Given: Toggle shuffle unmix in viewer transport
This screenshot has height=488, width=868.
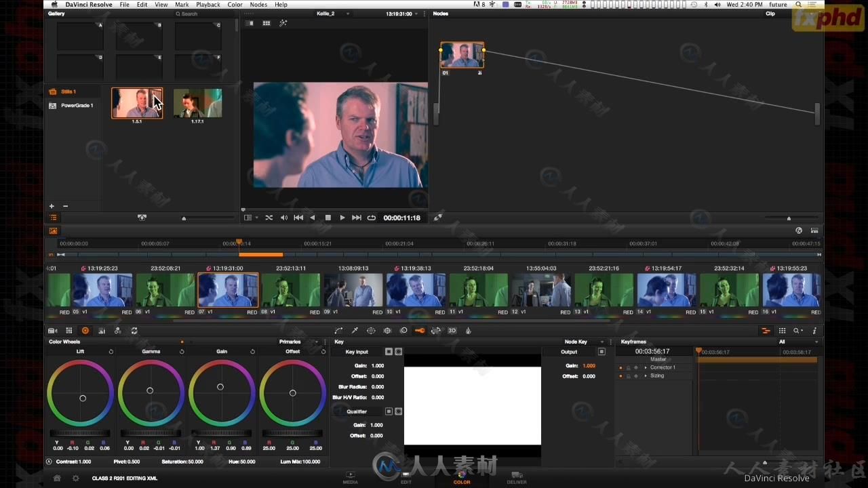Looking at the screenshot, I should coord(269,218).
